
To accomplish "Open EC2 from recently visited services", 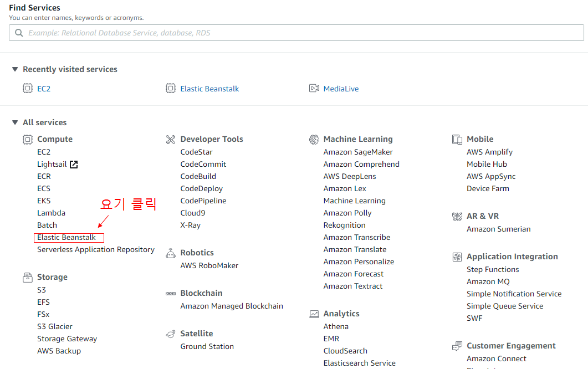I will [43, 89].
